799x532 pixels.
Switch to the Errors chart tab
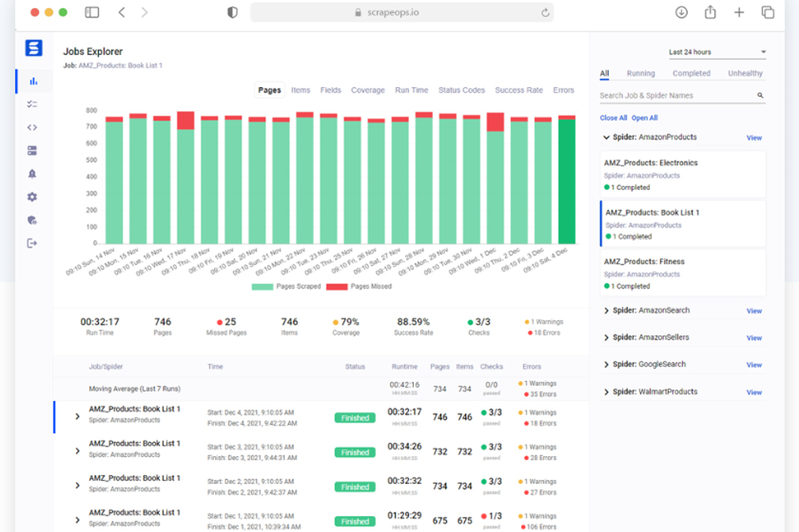[563, 90]
